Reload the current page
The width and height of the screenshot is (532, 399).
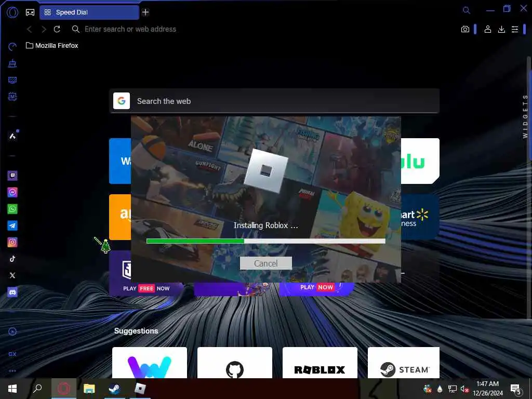tap(57, 29)
